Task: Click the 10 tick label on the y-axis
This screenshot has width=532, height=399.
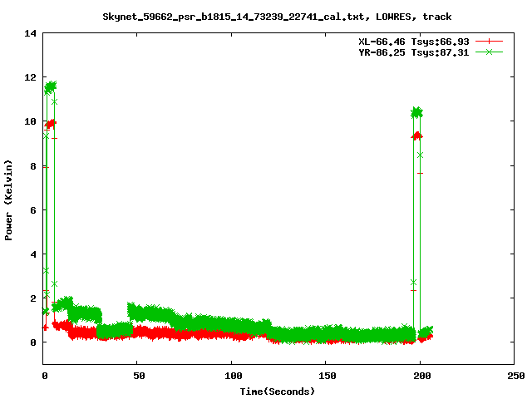Action: tap(31, 121)
